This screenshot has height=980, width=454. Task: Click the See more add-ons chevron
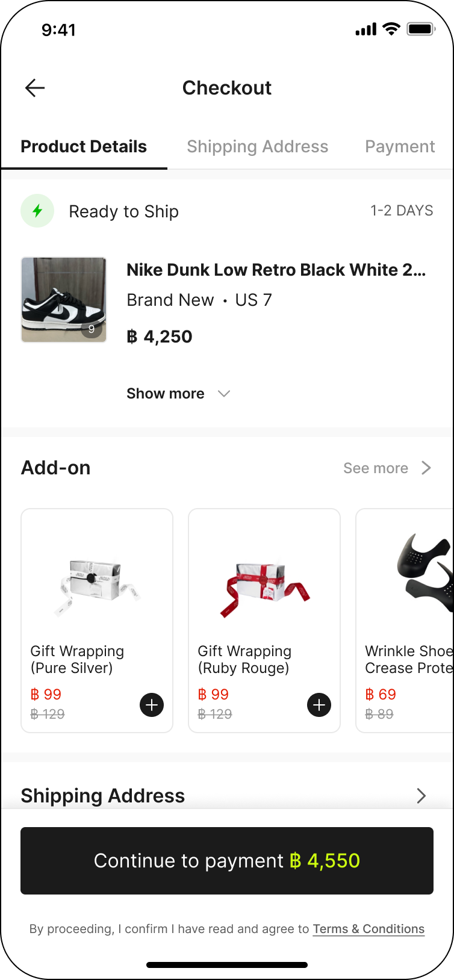tap(426, 468)
